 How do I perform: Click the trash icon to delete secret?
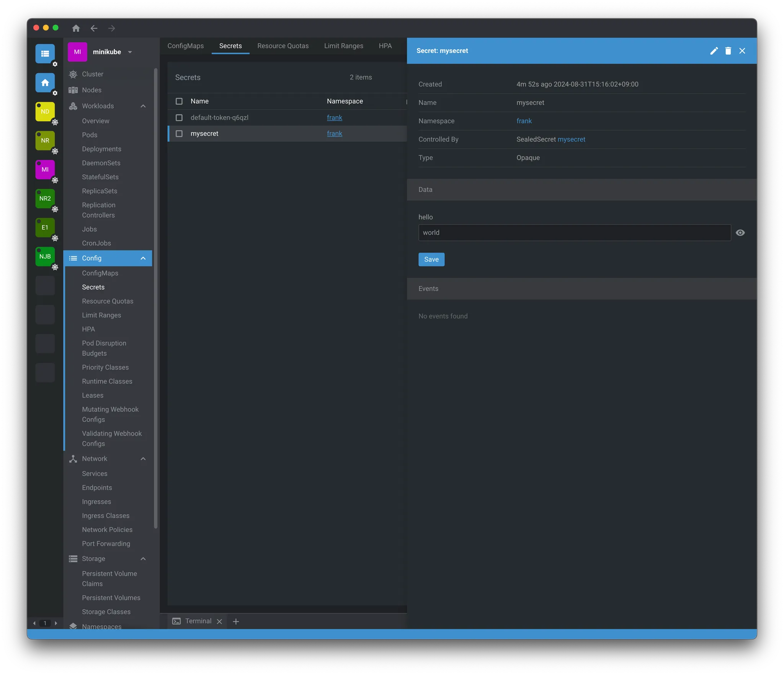coord(728,51)
